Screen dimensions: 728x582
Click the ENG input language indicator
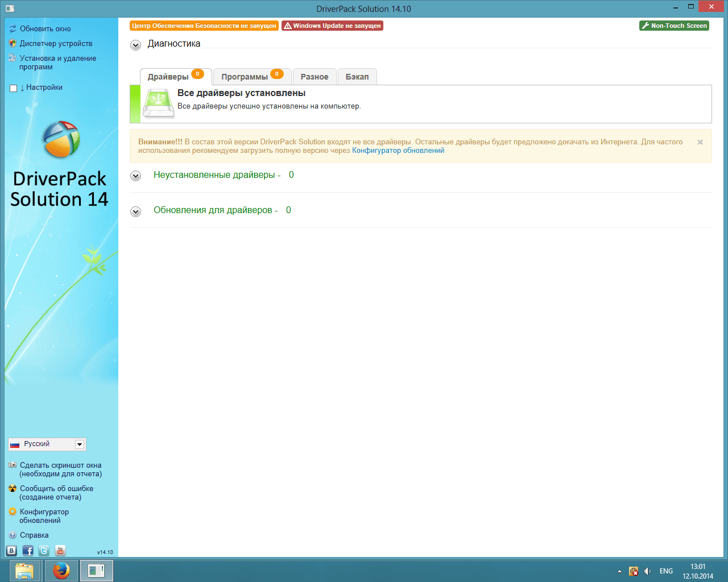coord(666,571)
